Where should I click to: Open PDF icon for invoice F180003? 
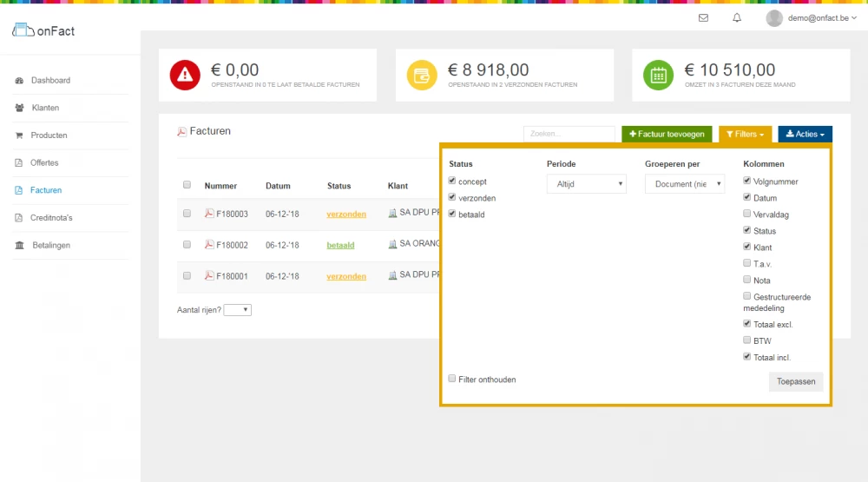pyautogui.click(x=209, y=214)
